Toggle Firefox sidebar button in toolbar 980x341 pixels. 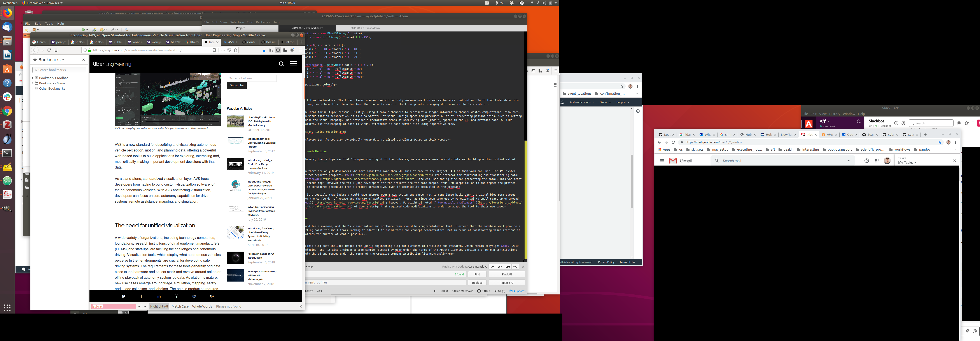pyautogui.click(x=278, y=50)
